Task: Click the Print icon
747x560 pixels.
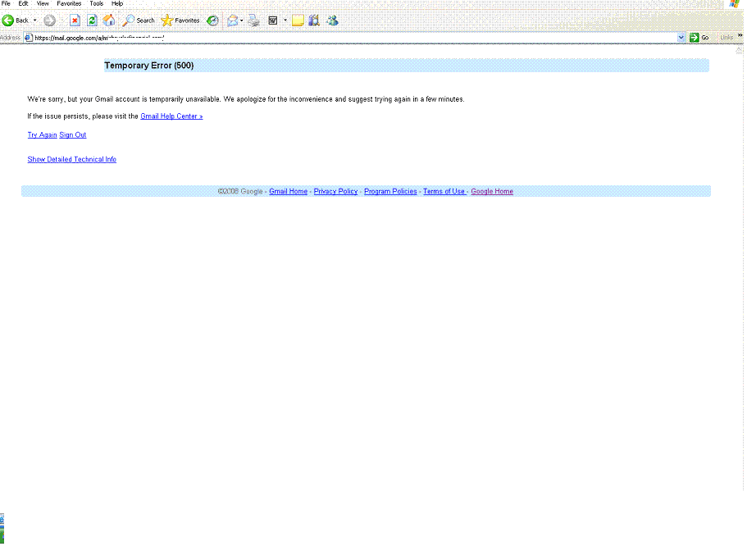Action: point(253,20)
